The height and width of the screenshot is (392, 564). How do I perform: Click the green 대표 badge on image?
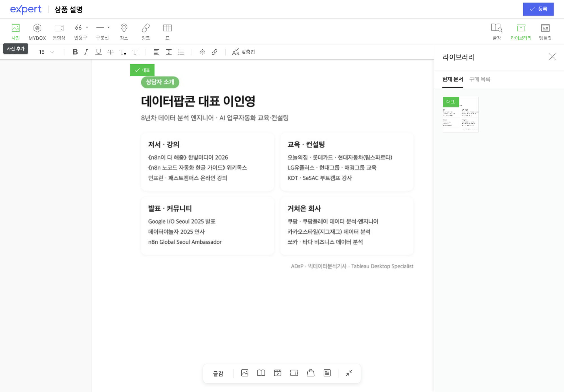[x=142, y=70]
